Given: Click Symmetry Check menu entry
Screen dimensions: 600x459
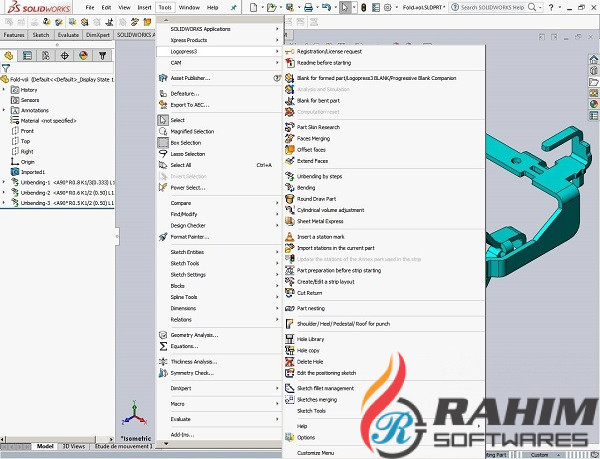Looking at the screenshot, I should pos(219,373).
